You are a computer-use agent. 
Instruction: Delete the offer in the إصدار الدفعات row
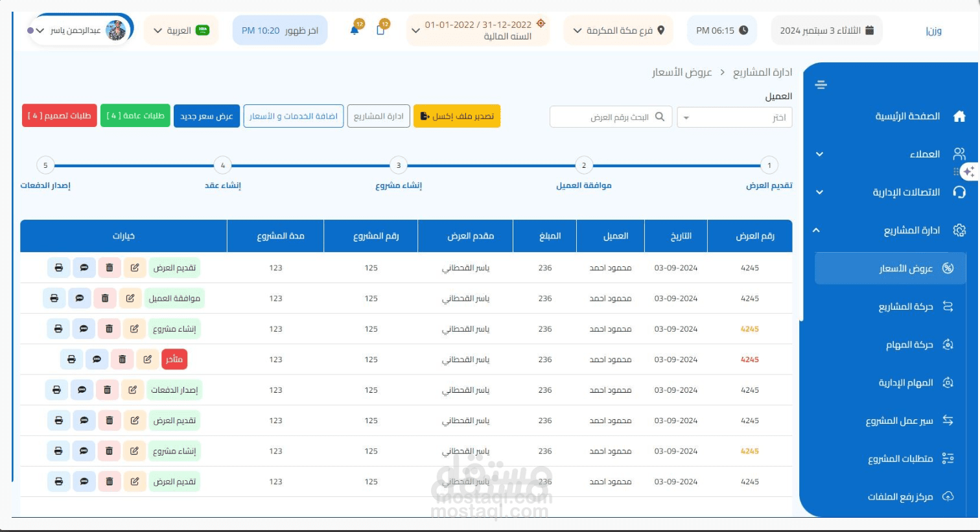tap(107, 389)
